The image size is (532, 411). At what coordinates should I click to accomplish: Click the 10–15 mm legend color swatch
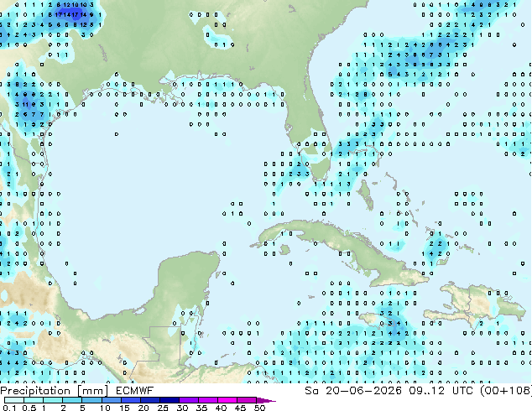point(111,400)
